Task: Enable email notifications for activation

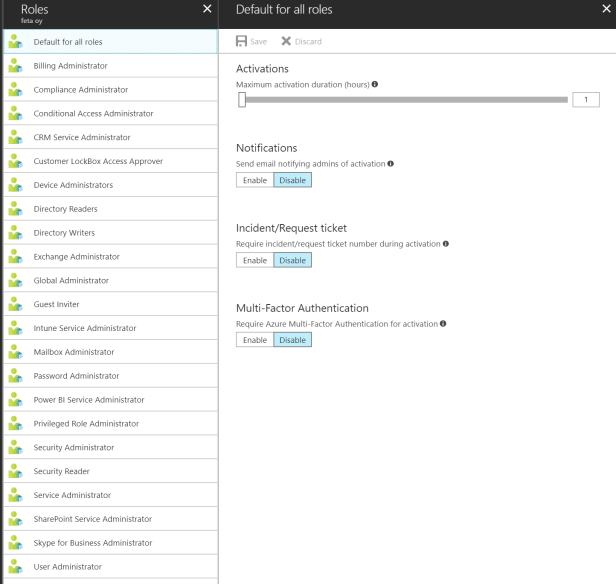Action: (254, 180)
